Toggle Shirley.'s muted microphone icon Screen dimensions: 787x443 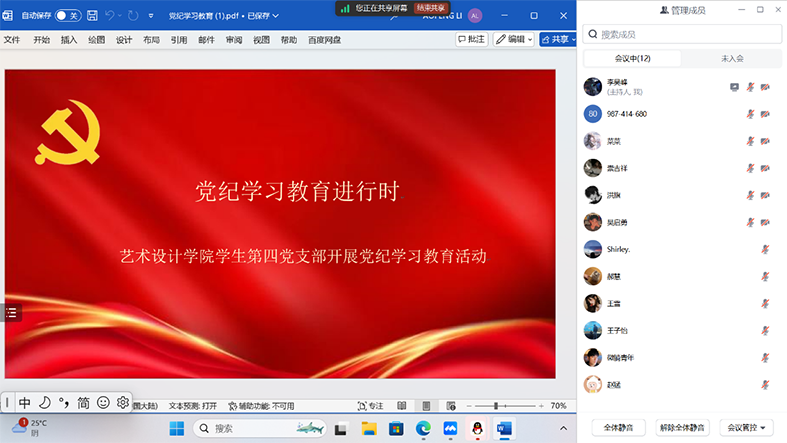[765, 249]
